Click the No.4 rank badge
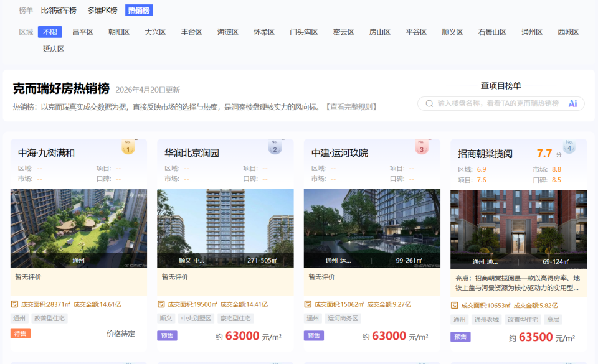Screen dimensions: 598x364 coord(569,147)
